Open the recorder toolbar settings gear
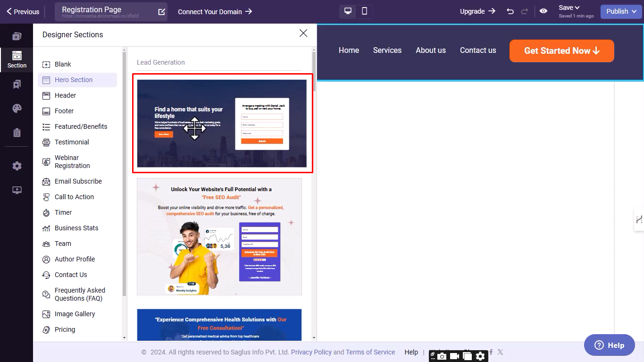This screenshot has width=644, height=362. [x=480, y=356]
